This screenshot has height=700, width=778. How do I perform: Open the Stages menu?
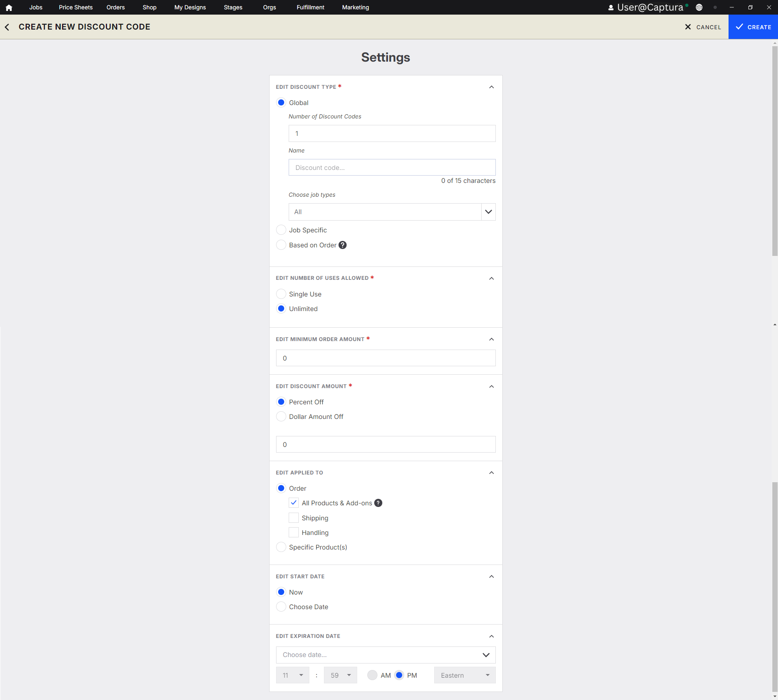(233, 7)
